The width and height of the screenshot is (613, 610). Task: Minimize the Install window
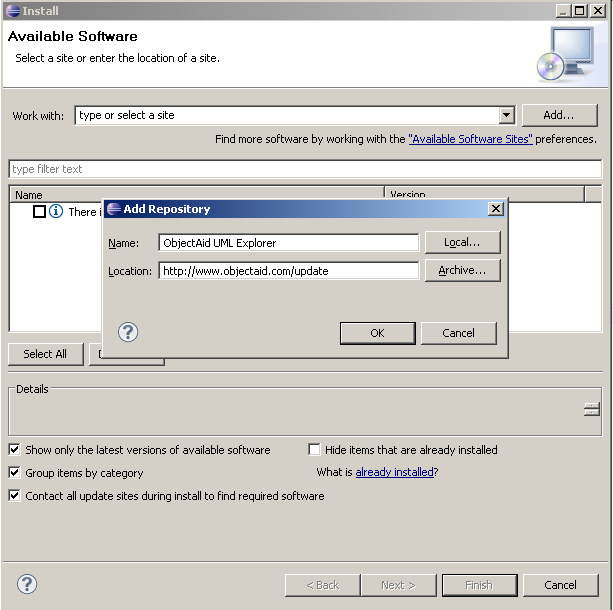[x=563, y=11]
